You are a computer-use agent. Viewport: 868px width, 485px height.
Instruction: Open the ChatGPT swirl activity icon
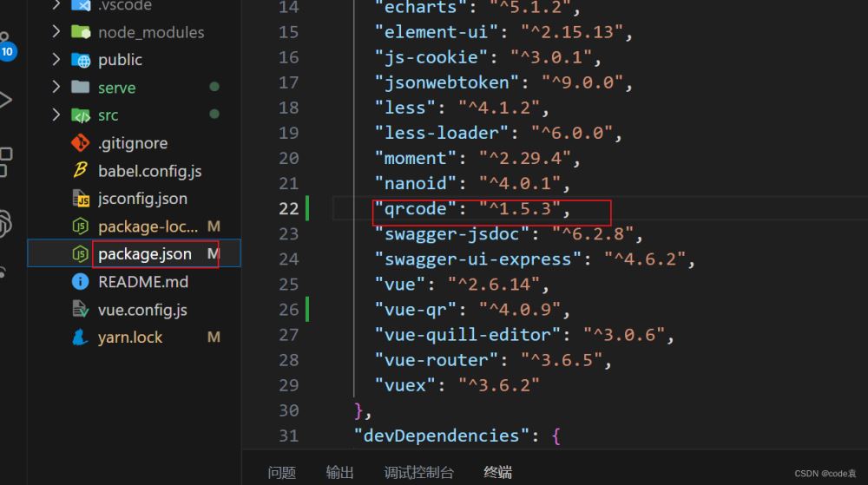(x=5, y=224)
